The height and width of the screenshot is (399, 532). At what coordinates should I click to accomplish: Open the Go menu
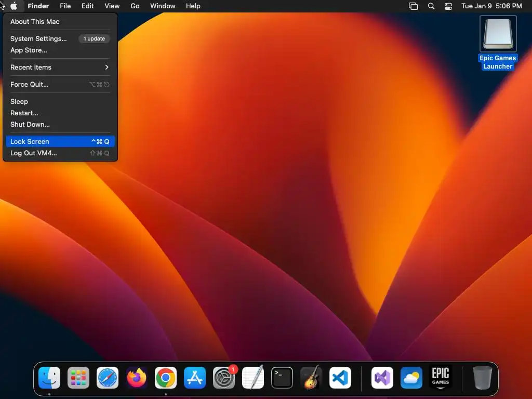pos(135,6)
